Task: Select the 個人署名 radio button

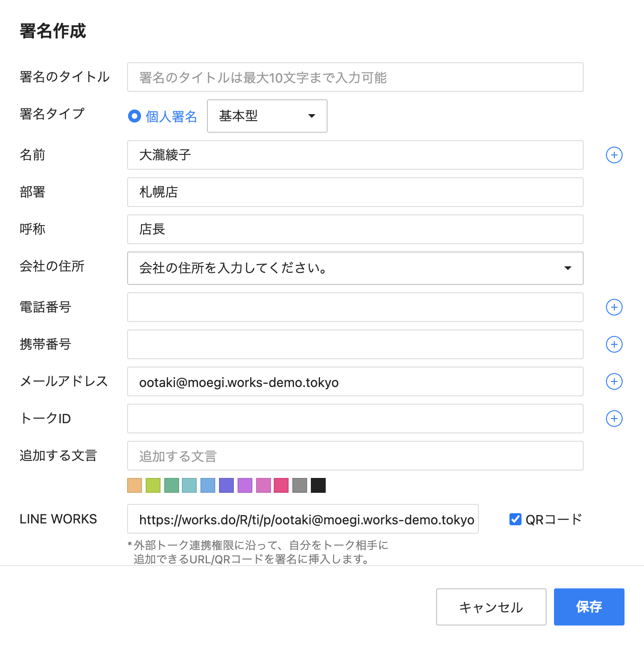Action: (x=135, y=116)
